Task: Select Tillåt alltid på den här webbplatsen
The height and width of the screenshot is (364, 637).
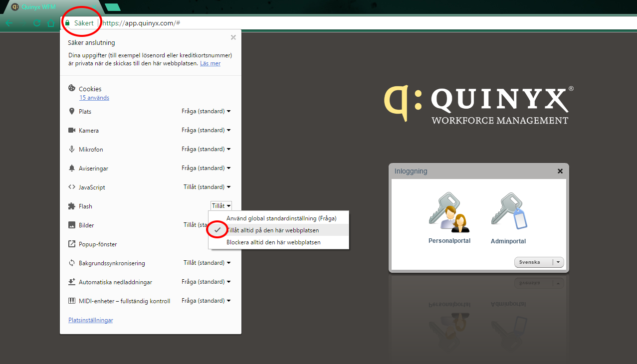Action: pos(278,230)
